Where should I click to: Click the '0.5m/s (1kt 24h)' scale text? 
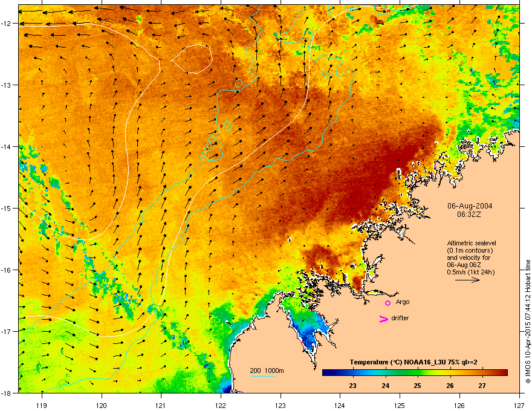tap(471, 272)
